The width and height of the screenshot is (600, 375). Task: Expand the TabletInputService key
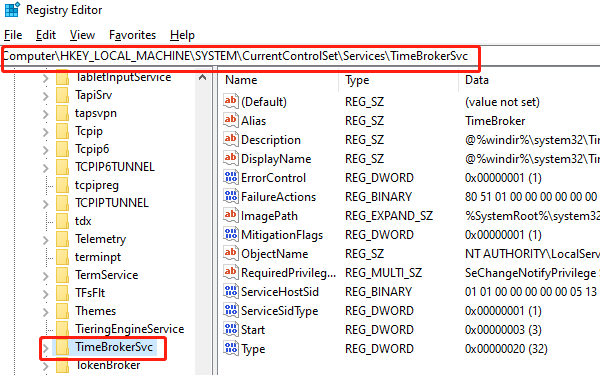coord(46,78)
